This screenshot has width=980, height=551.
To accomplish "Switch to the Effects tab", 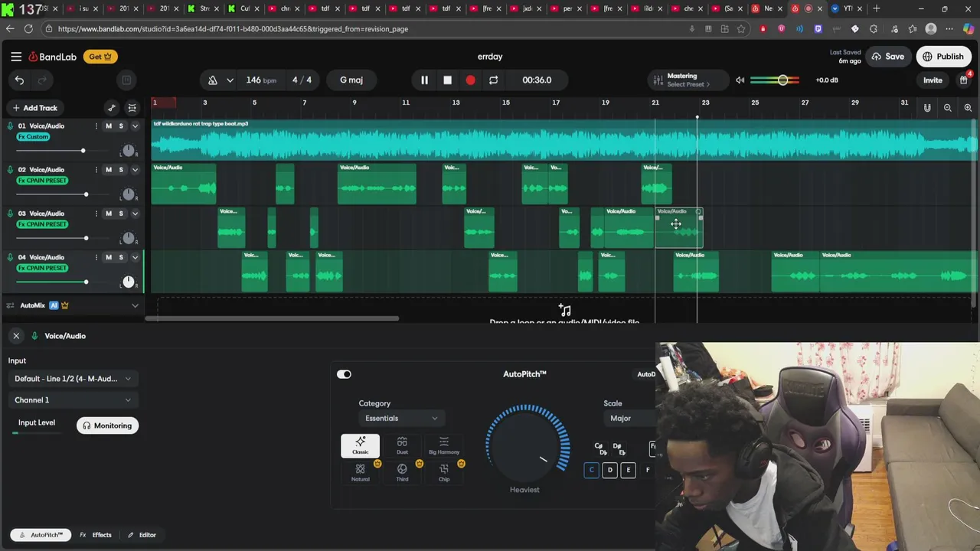I will (x=96, y=535).
